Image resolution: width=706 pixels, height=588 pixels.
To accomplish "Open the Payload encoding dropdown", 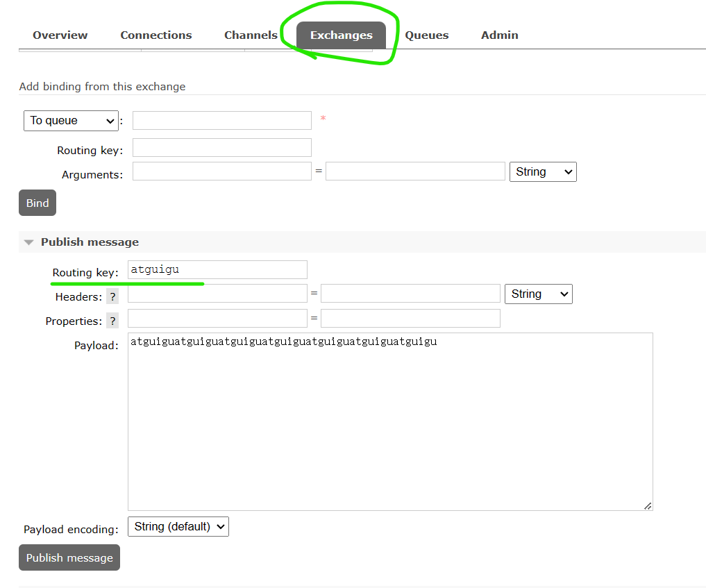I will click(178, 526).
